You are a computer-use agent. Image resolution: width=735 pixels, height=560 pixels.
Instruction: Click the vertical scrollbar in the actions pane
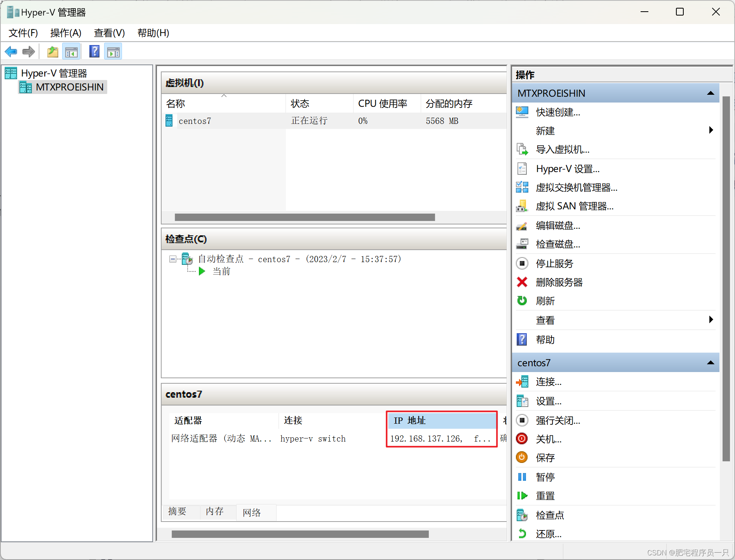[726, 278]
